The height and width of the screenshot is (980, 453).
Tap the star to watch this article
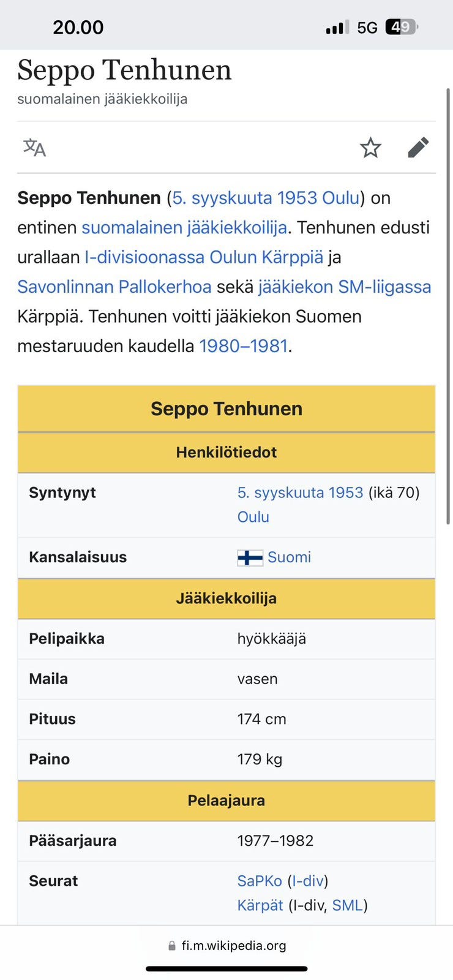point(371,148)
